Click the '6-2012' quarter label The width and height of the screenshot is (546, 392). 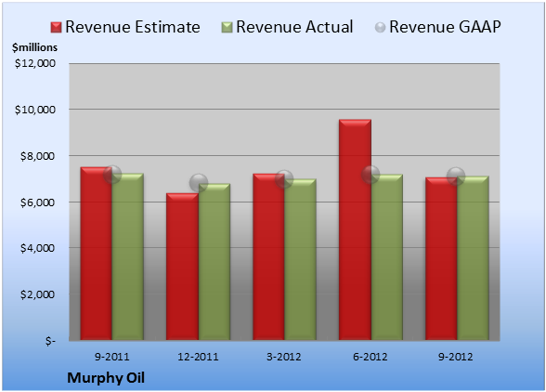(370, 357)
